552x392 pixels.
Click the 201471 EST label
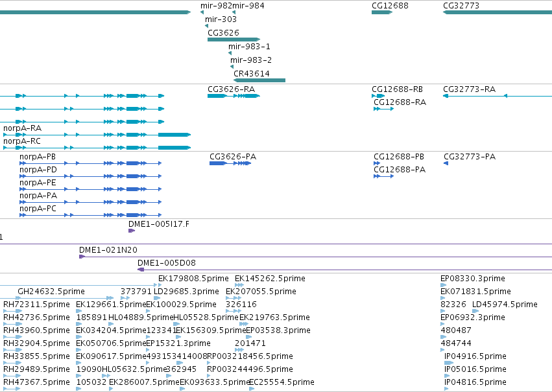(x=250, y=344)
